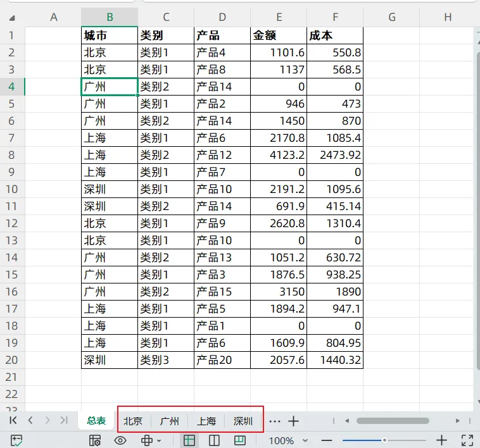The width and height of the screenshot is (480, 448).
Task: Click the select-all corner triangle
Action: (x=12, y=18)
